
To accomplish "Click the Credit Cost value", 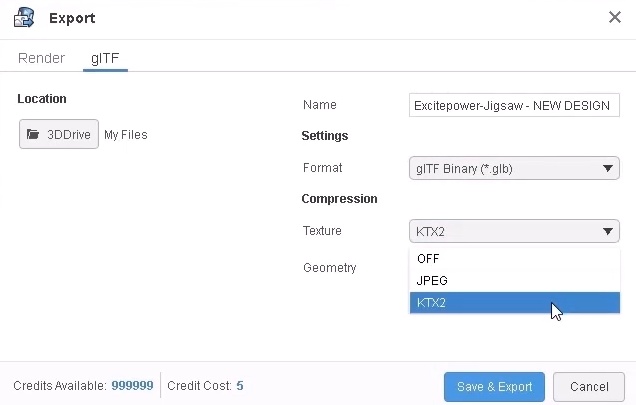I will click(x=240, y=386).
